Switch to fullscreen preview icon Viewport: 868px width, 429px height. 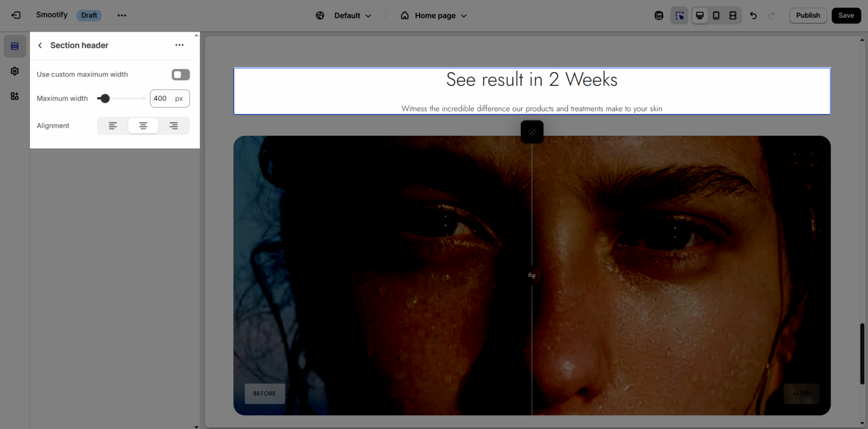point(733,15)
